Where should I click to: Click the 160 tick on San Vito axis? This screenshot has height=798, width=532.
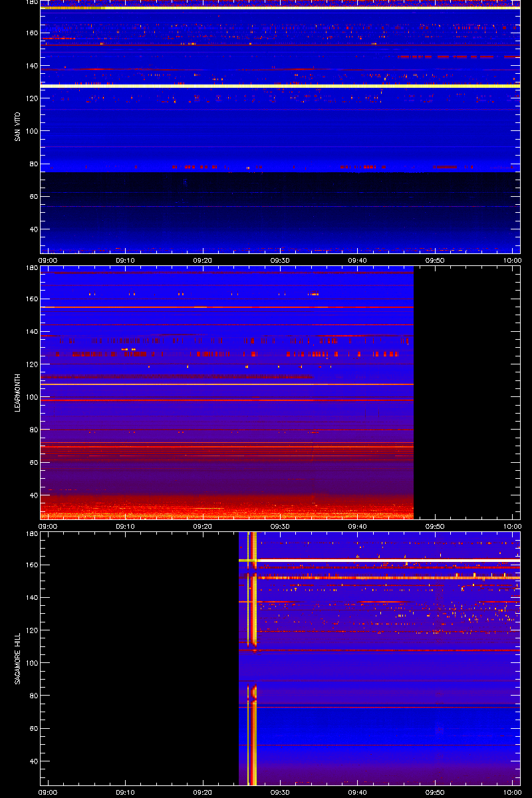31,33
